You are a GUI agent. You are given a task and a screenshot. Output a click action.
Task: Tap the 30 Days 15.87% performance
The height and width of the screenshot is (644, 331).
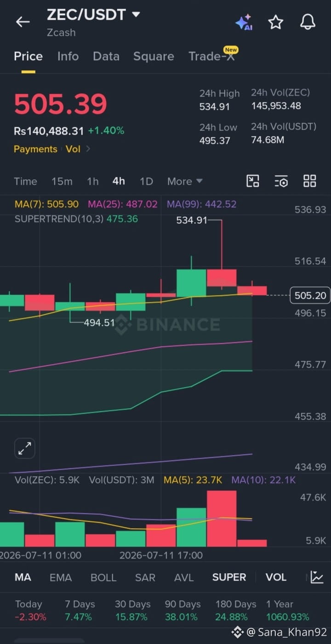[x=132, y=610]
